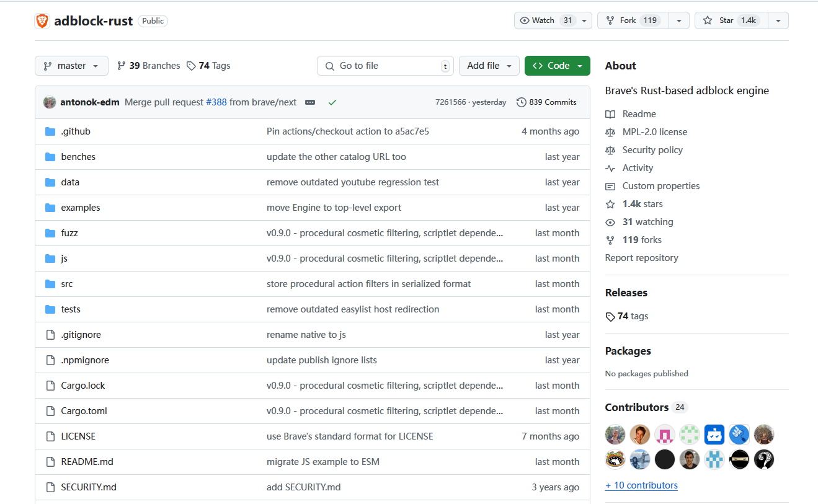Click the benches folder icon
This screenshot has width=818, height=504.
pos(50,157)
